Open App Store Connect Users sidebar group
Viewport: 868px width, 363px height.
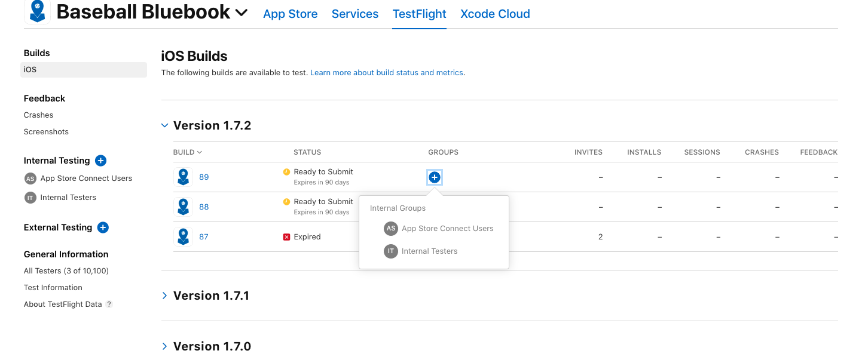click(x=86, y=179)
